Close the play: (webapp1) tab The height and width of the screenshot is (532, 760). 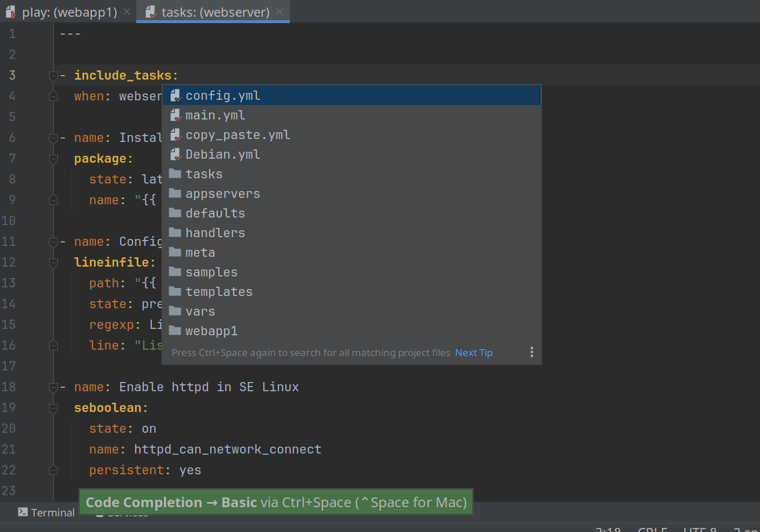coord(128,12)
